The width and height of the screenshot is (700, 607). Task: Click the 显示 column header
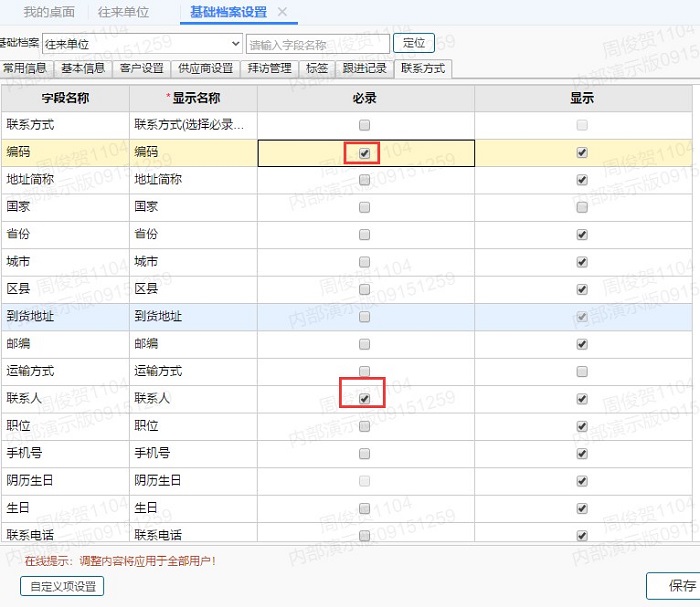[x=583, y=98]
